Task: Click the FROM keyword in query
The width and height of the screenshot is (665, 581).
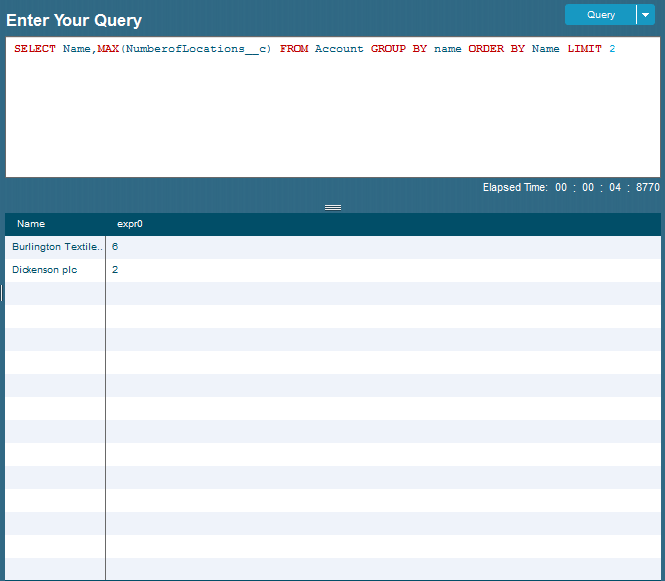Action: click(294, 49)
